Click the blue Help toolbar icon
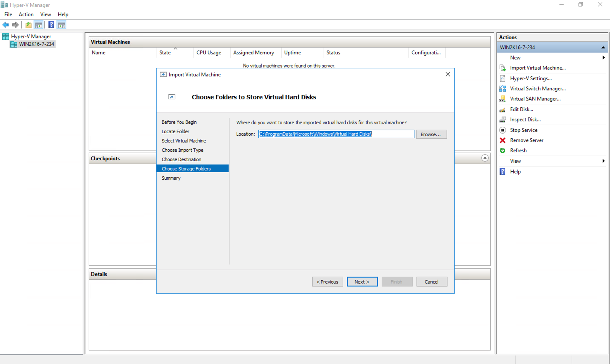The height and width of the screenshot is (364, 610). coord(51,25)
